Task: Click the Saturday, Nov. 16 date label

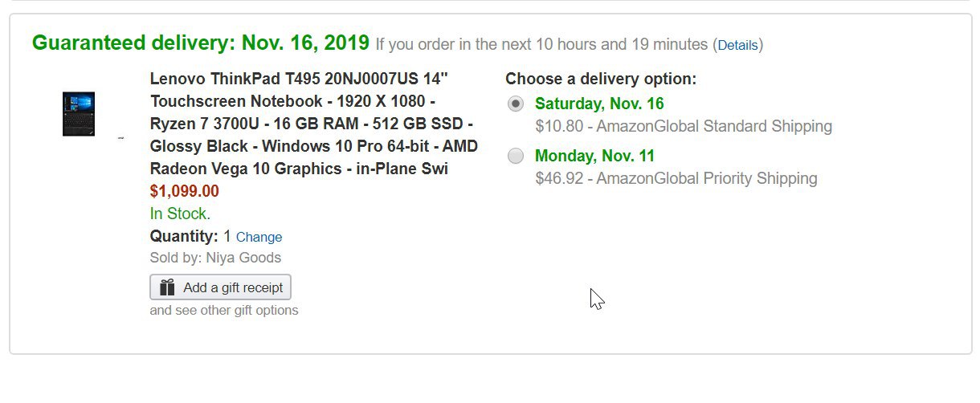Action: click(x=599, y=104)
